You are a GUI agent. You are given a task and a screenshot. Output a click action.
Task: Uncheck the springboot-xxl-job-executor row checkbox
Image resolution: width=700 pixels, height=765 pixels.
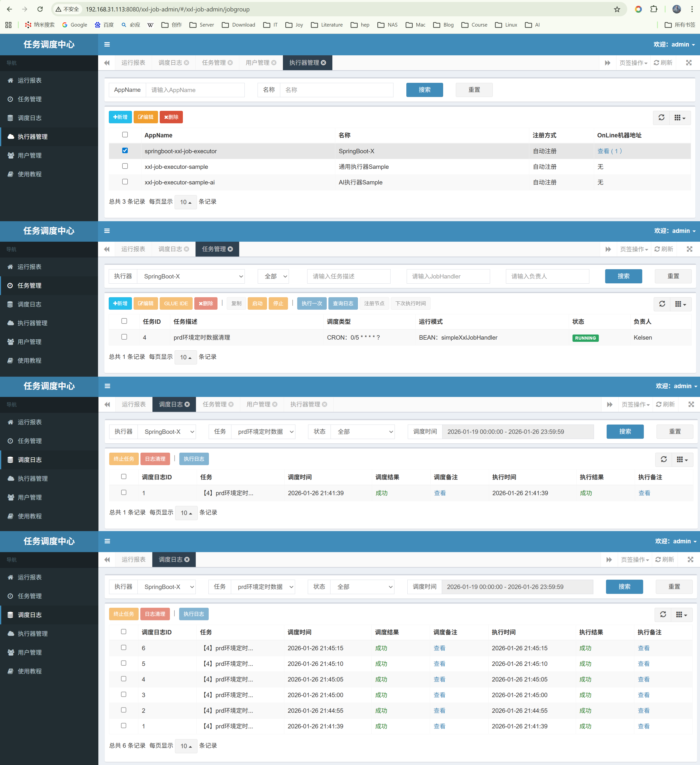[125, 151]
